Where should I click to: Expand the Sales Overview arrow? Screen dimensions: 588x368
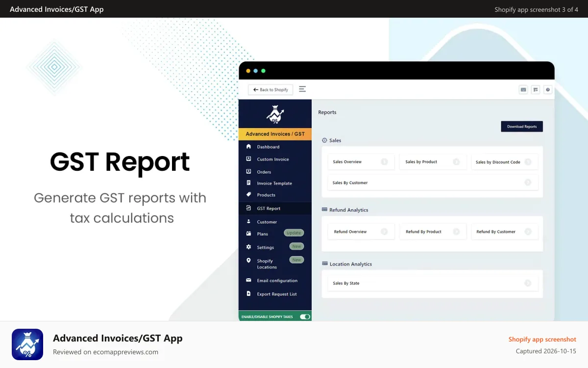coord(384,161)
